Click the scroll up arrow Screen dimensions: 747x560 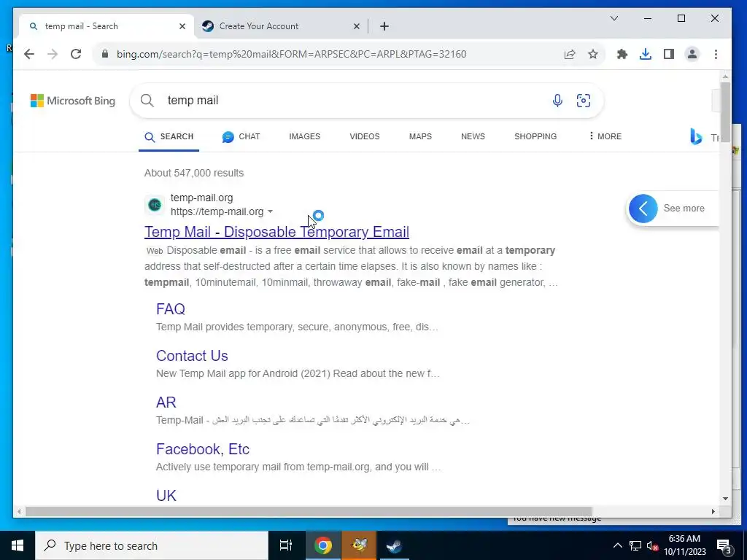point(725,76)
